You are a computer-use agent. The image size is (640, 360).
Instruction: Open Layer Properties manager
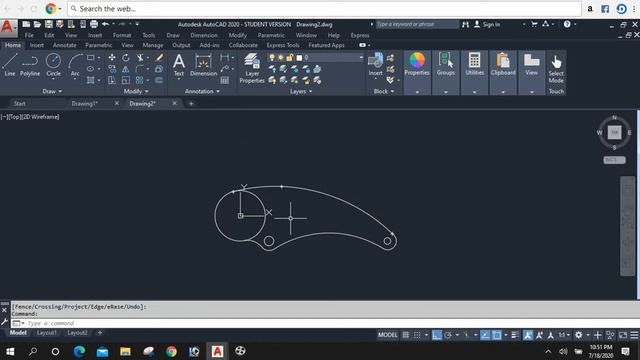tap(252, 68)
